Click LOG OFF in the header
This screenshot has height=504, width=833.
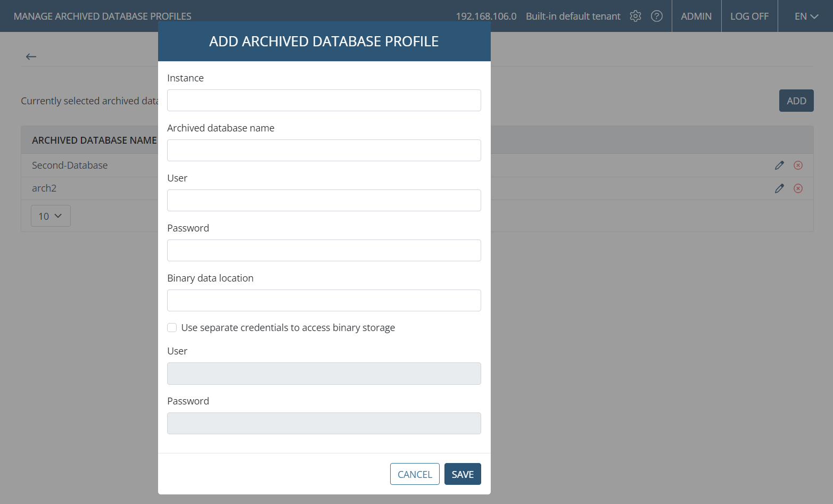(749, 16)
